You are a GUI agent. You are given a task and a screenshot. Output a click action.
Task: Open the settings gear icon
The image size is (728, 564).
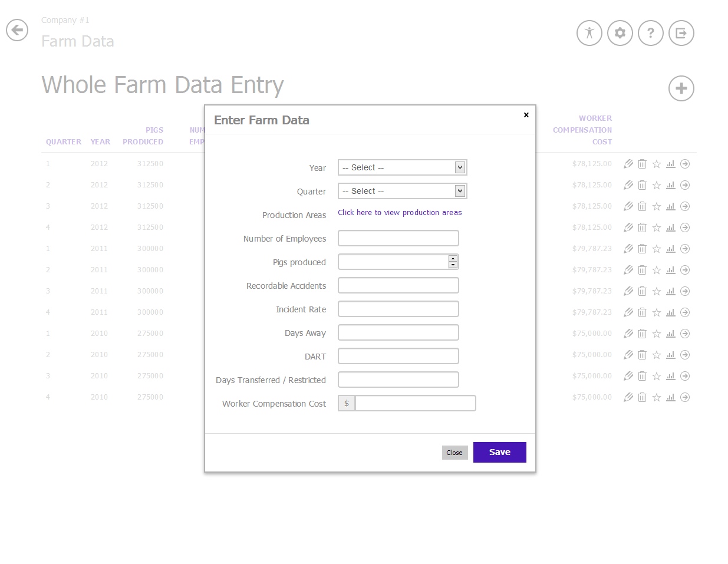tap(620, 33)
